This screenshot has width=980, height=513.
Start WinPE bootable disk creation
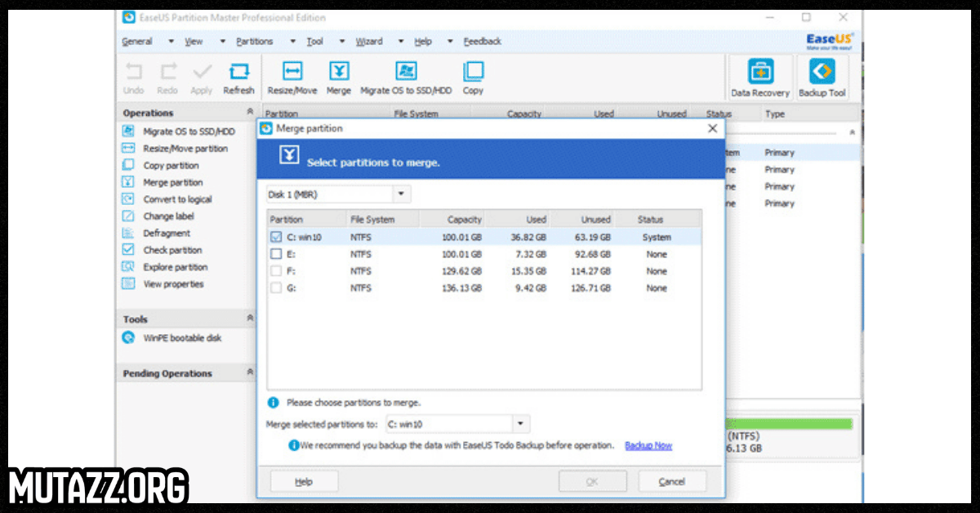coord(181,337)
